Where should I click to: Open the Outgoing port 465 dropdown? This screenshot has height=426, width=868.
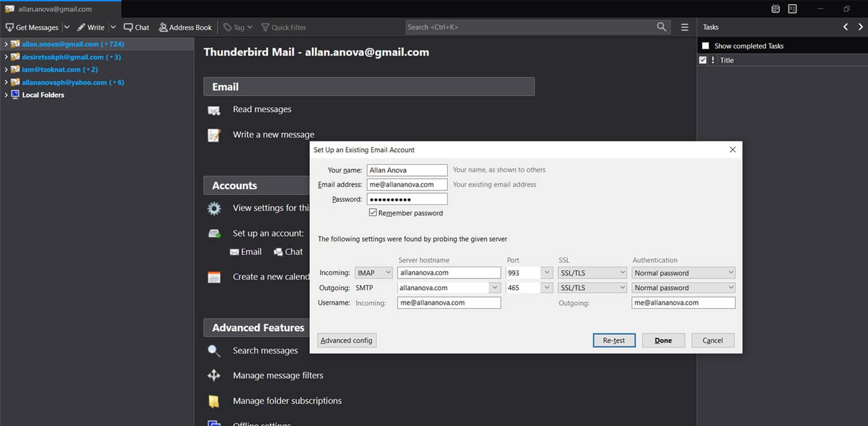click(x=547, y=288)
